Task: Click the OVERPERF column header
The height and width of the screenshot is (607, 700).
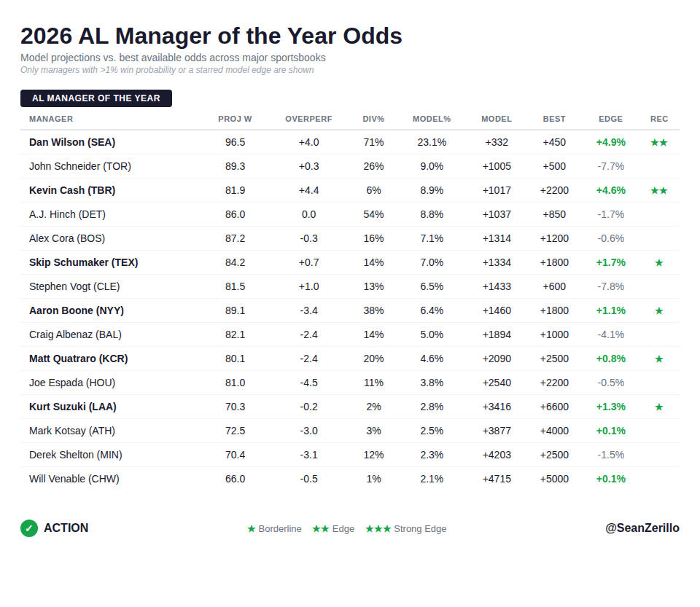Action: click(308, 119)
